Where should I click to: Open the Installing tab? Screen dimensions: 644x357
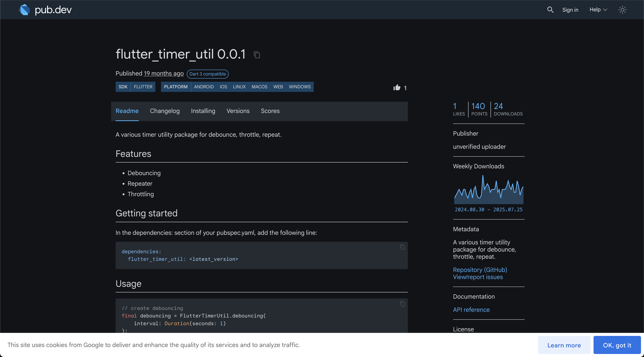203,111
